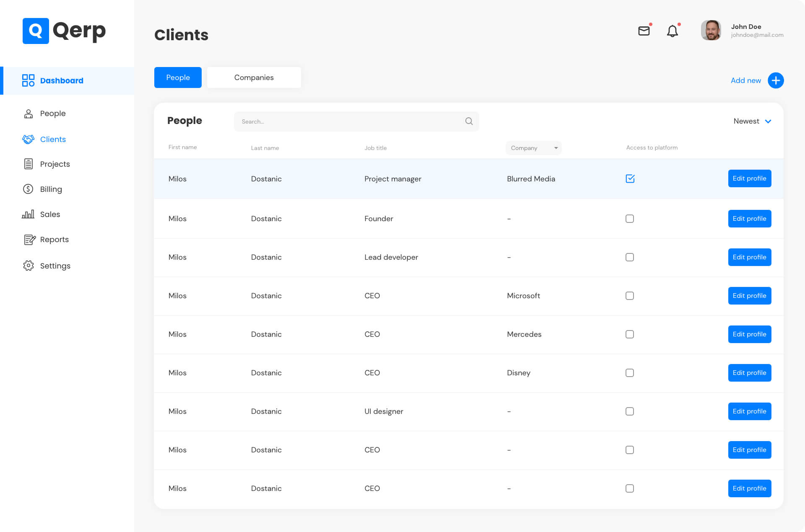Click the search magnifier icon
The image size is (805, 532).
pyautogui.click(x=469, y=121)
